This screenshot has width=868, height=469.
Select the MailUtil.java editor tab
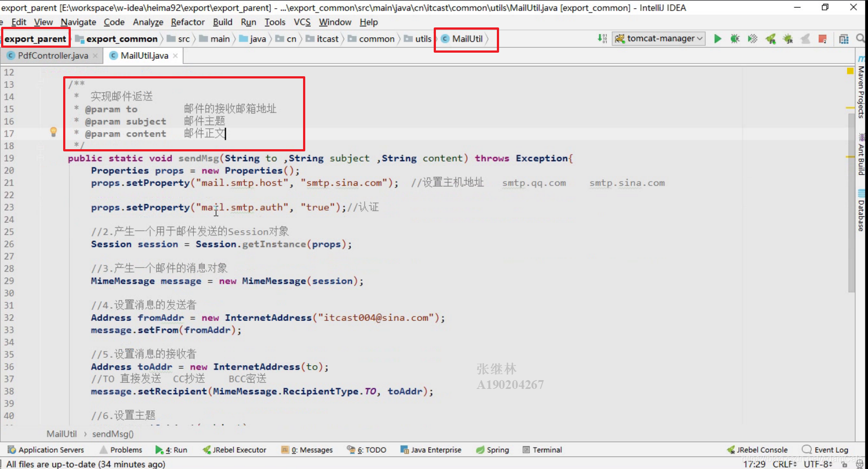[144, 55]
